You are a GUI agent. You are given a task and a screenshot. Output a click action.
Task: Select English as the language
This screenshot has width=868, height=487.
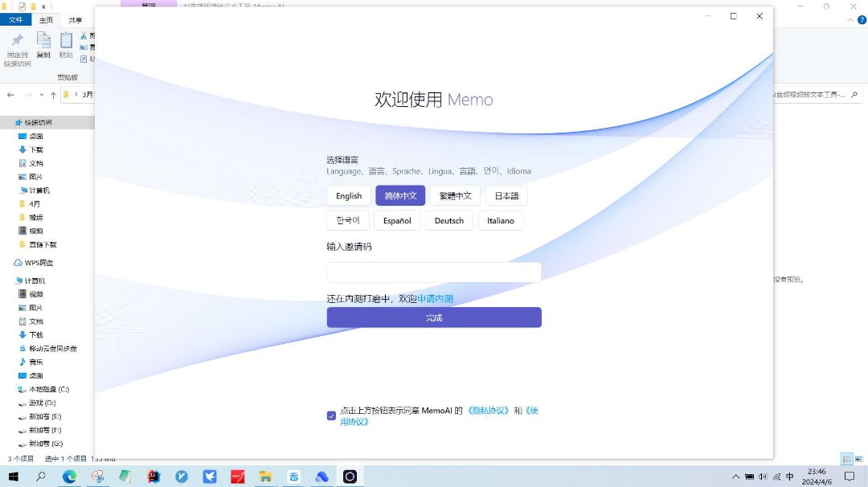[x=349, y=196]
